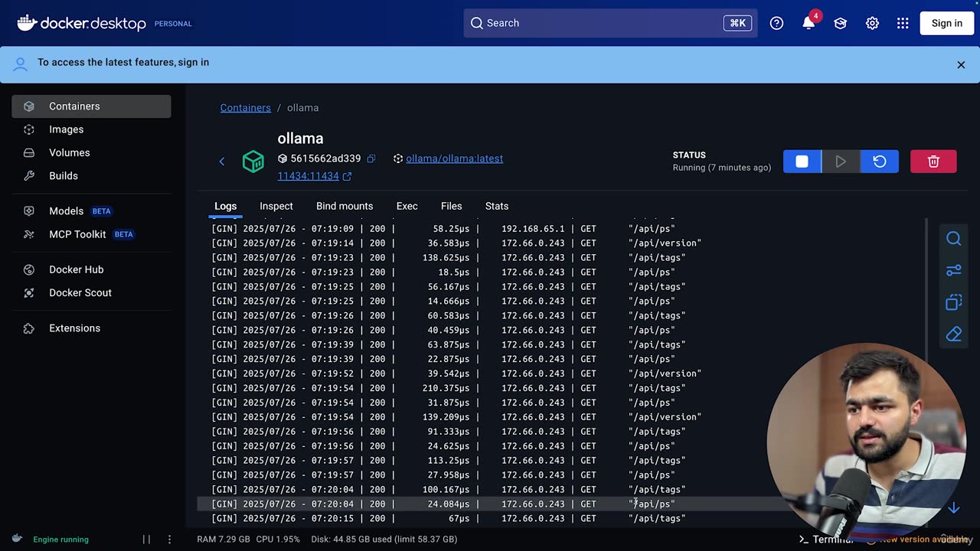
Task: Open Models in the sidebar
Action: pyautogui.click(x=91, y=210)
